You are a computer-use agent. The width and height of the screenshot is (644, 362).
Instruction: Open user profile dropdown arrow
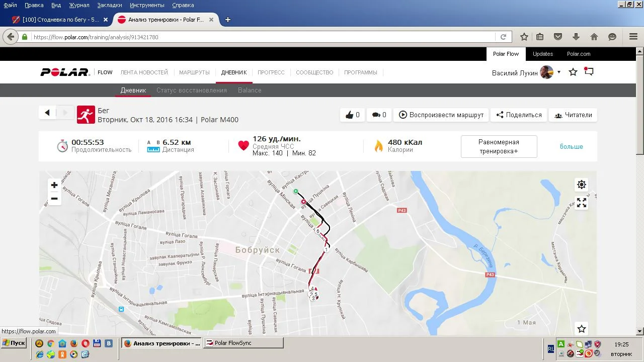(559, 72)
